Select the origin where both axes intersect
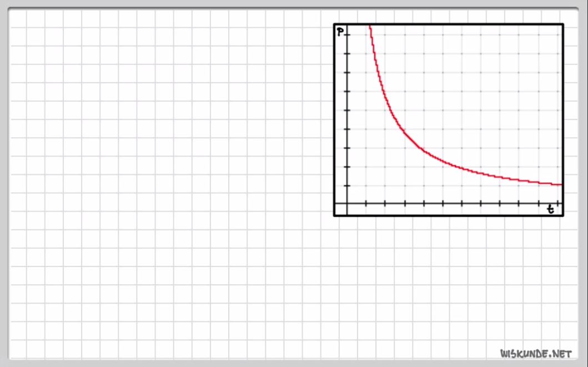The width and height of the screenshot is (588, 367). click(x=347, y=204)
